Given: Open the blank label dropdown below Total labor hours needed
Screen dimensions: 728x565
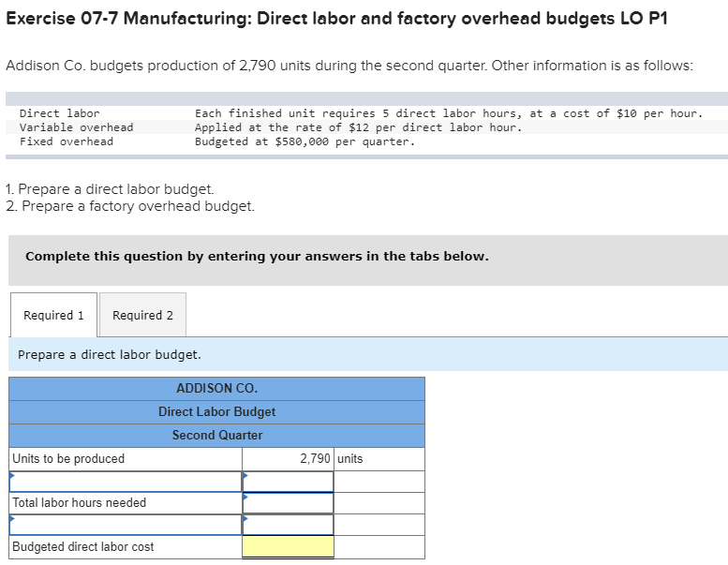Looking at the screenshot, I should (126, 525).
